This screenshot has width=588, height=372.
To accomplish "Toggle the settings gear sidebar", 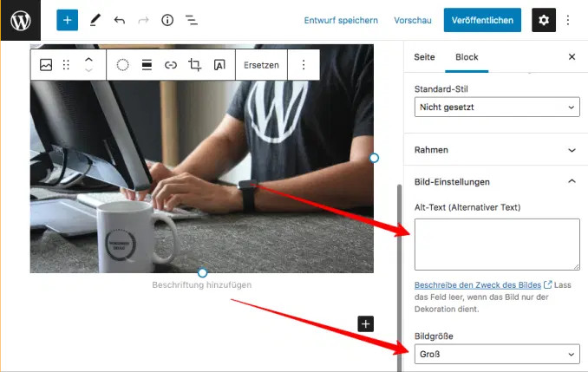I will pyautogui.click(x=544, y=20).
